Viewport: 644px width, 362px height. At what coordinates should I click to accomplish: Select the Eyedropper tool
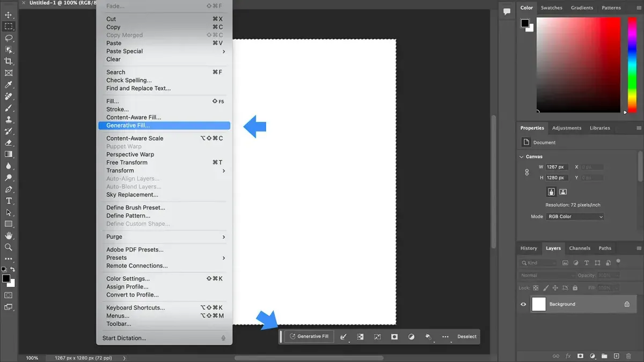[9, 85]
